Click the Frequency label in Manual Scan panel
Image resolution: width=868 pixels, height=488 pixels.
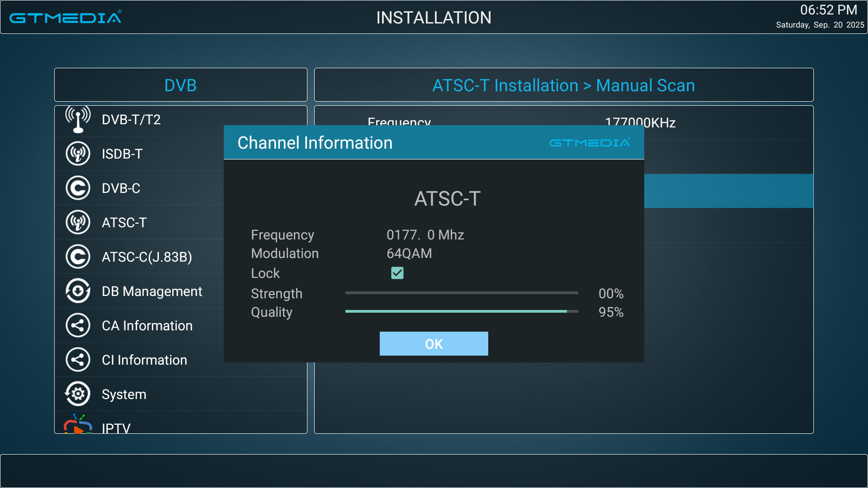coord(399,121)
